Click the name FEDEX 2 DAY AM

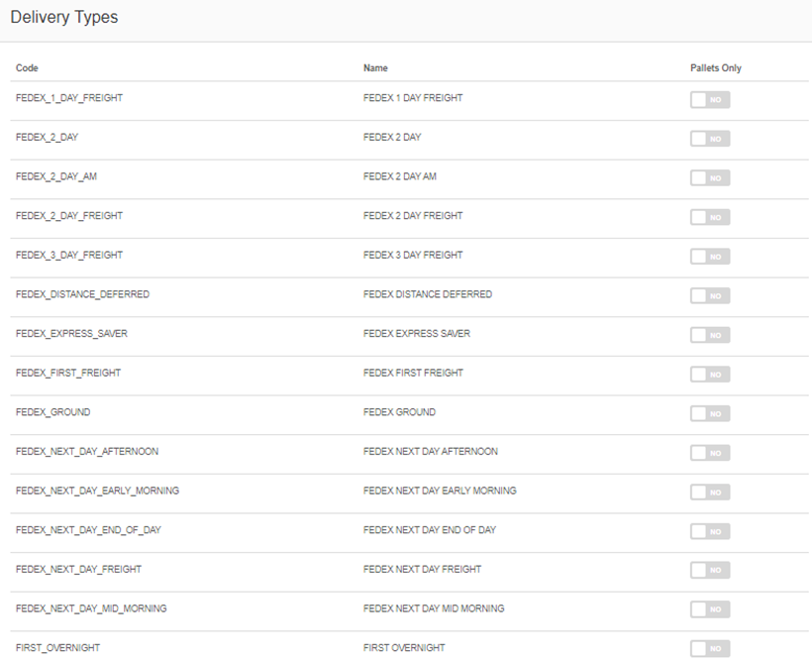[x=400, y=176]
